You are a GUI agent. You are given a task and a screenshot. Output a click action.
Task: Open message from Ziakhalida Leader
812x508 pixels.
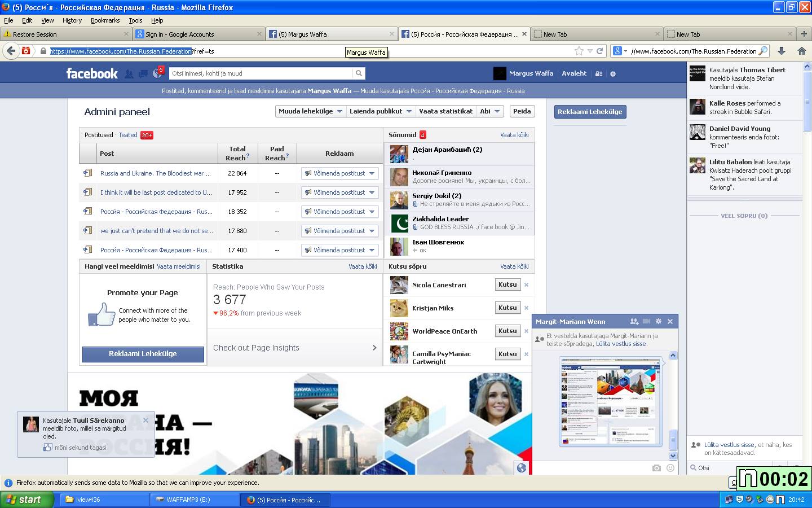[x=460, y=223]
